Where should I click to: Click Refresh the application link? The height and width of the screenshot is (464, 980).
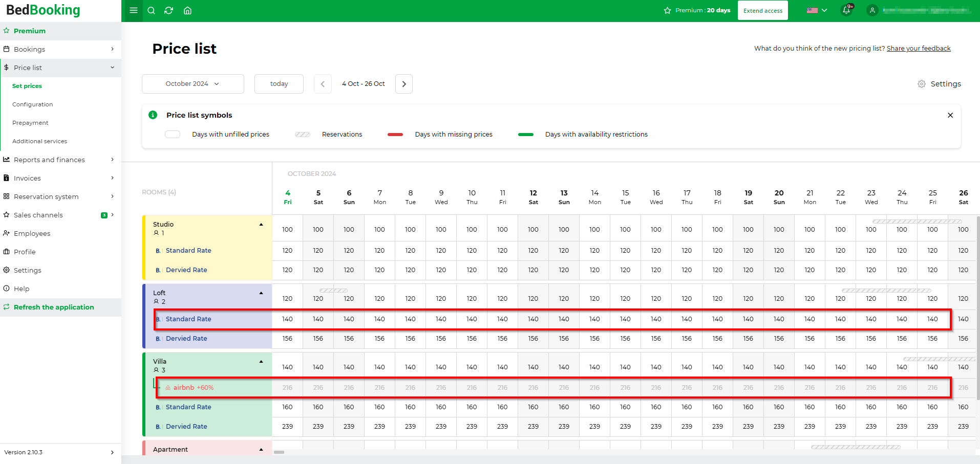tap(54, 307)
